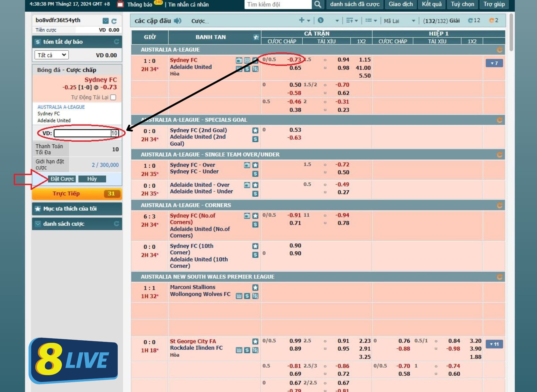537x392 pixels.
Task: Expand the 11 more markets button
Action: point(494,344)
